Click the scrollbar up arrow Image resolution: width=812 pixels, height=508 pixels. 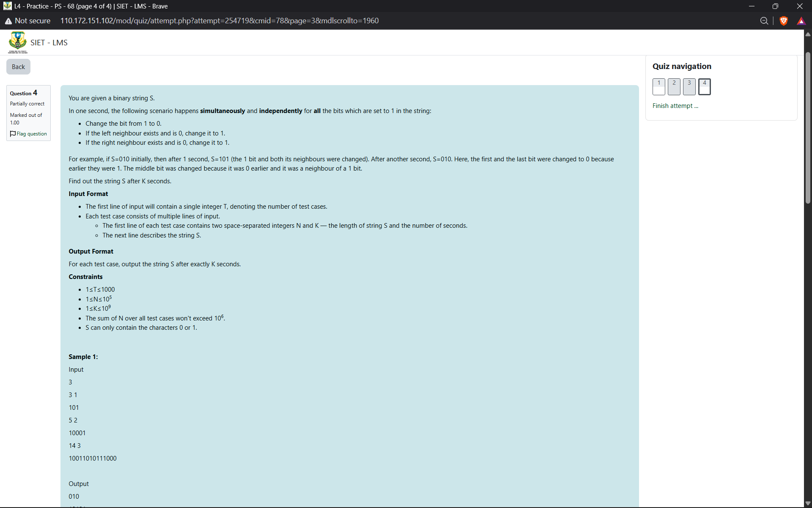808,35
